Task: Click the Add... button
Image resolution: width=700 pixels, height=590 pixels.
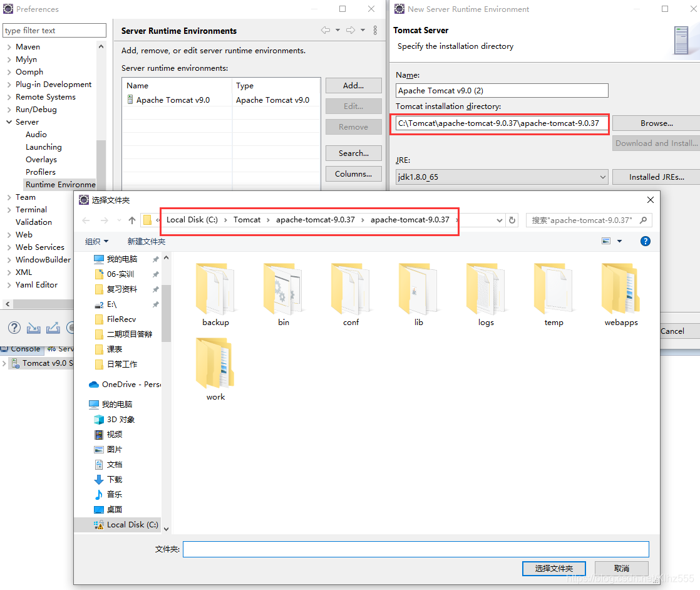Action: tap(354, 85)
